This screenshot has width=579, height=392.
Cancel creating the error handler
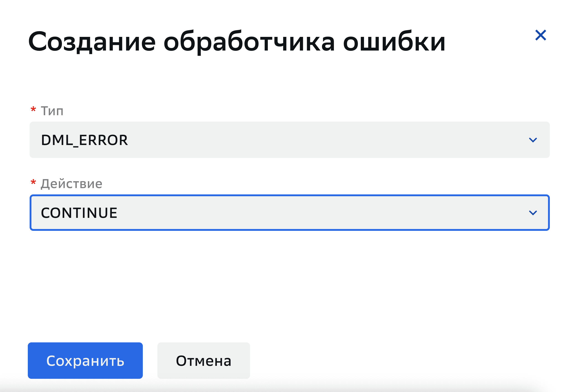point(203,361)
